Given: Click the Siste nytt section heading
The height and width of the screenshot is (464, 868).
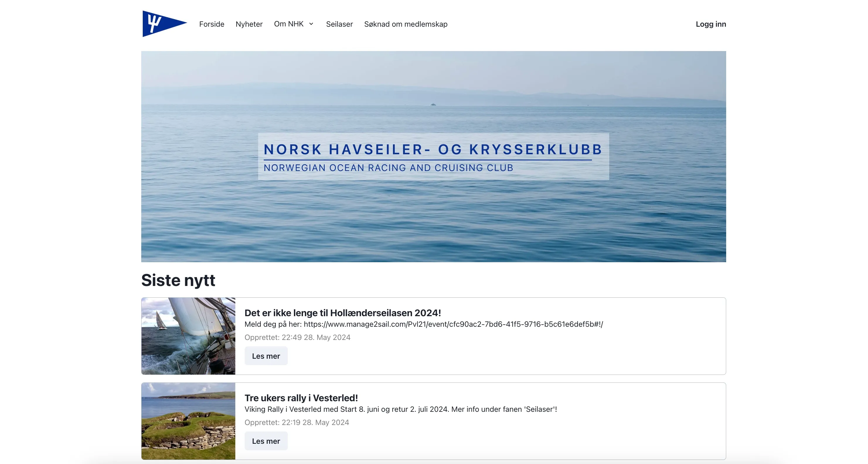Looking at the screenshot, I should (x=178, y=280).
